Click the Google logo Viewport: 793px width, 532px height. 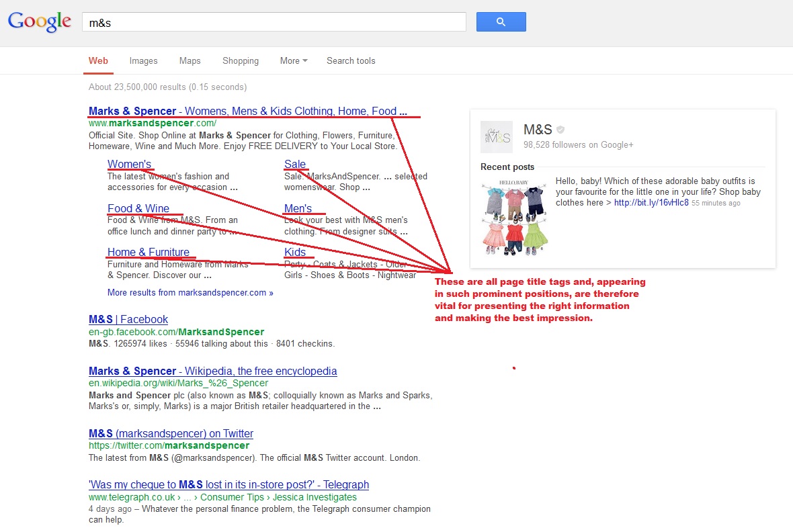coord(39,21)
